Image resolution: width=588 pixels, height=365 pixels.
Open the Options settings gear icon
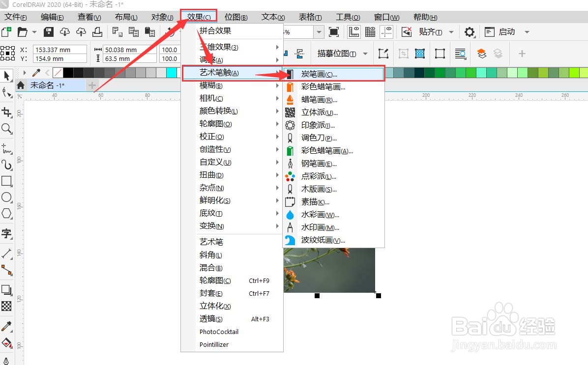point(470,32)
